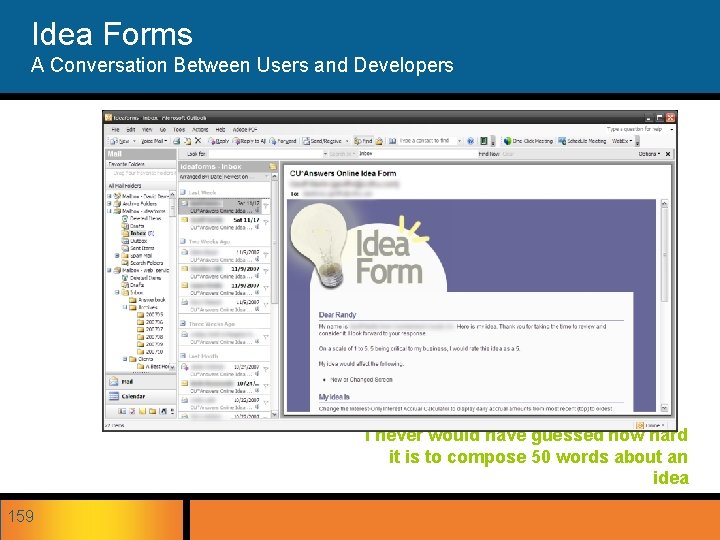Click the Tasks icon in navigation strip
Screen dimensions: 720x540
point(132,411)
